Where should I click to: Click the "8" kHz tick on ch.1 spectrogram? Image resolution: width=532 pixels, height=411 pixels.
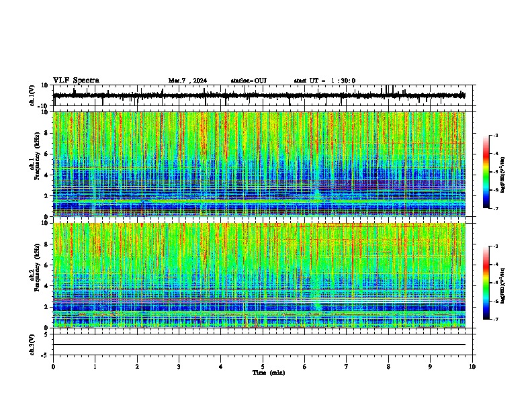47,133
